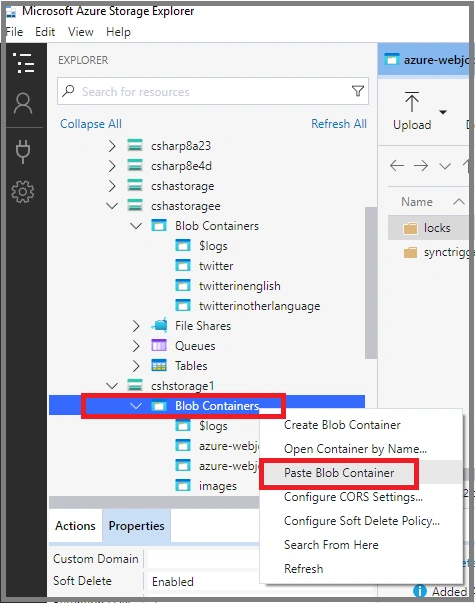Expand the Queues node
Viewport: 475px width, 603px height.
[x=136, y=346]
